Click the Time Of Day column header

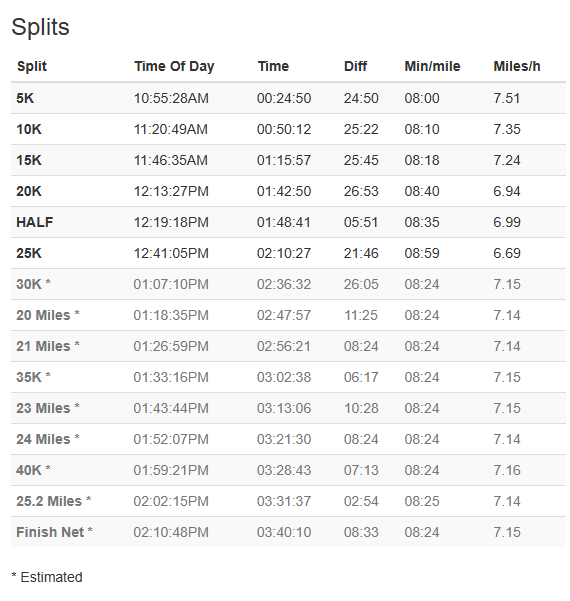point(174,66)
